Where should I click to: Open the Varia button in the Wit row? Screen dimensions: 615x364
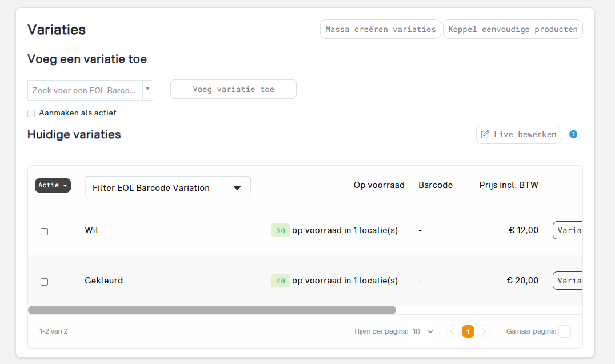568,230
